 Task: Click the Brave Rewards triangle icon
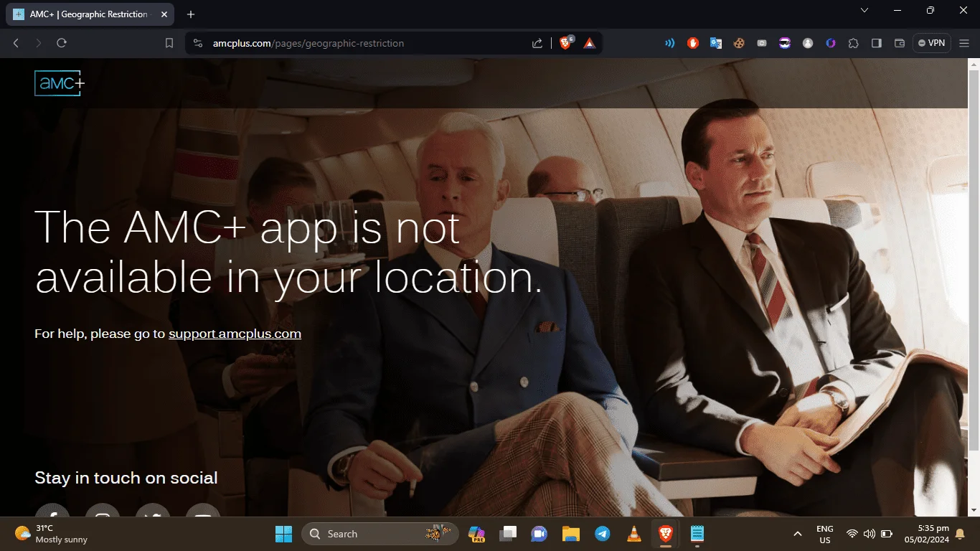[589, 43]
